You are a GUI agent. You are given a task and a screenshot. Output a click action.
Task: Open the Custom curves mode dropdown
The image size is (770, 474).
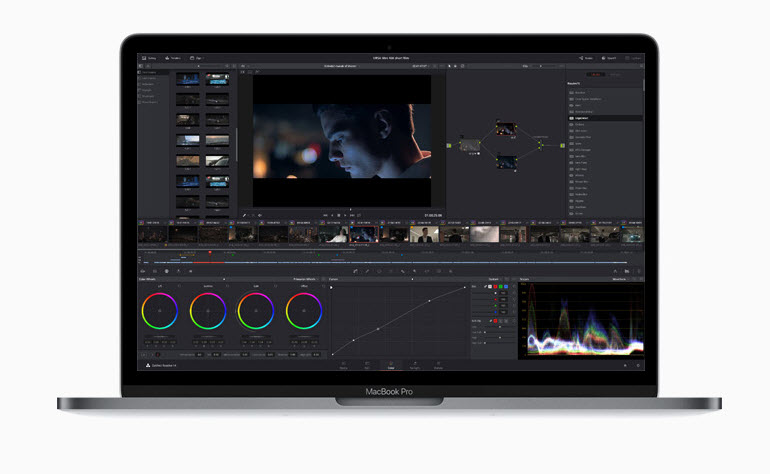[495, 279]
